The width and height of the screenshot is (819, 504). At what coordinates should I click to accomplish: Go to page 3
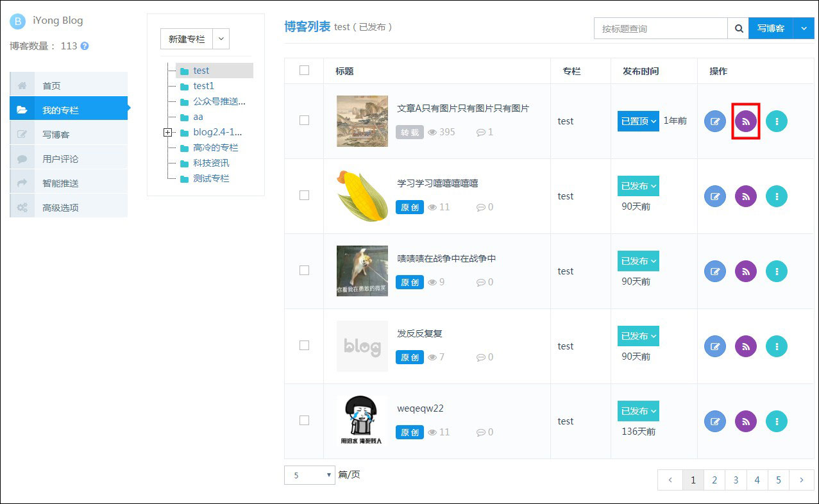[736, 480]
